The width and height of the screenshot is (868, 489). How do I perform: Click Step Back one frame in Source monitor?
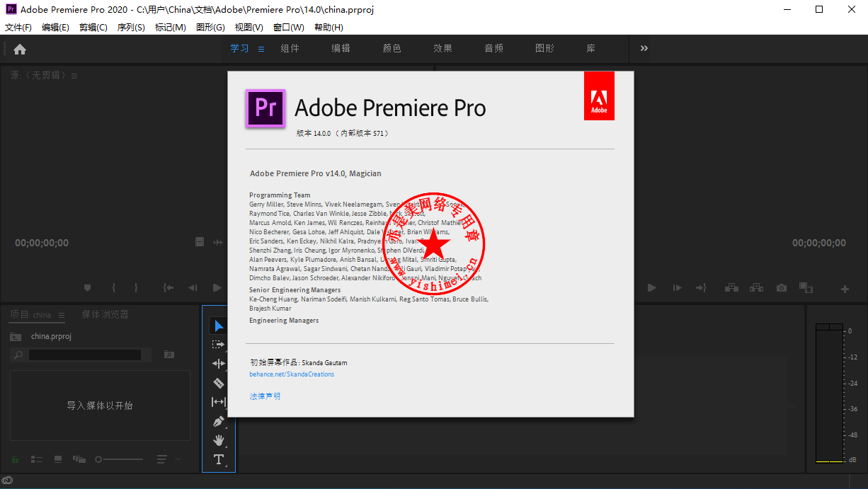click(x=192, y=288)
